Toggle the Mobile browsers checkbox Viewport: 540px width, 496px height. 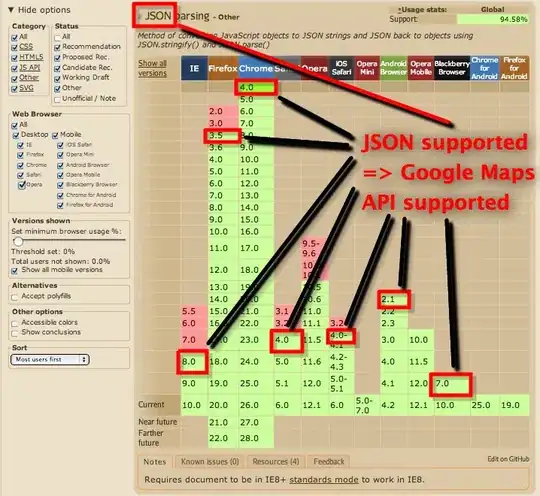point(55,135)
